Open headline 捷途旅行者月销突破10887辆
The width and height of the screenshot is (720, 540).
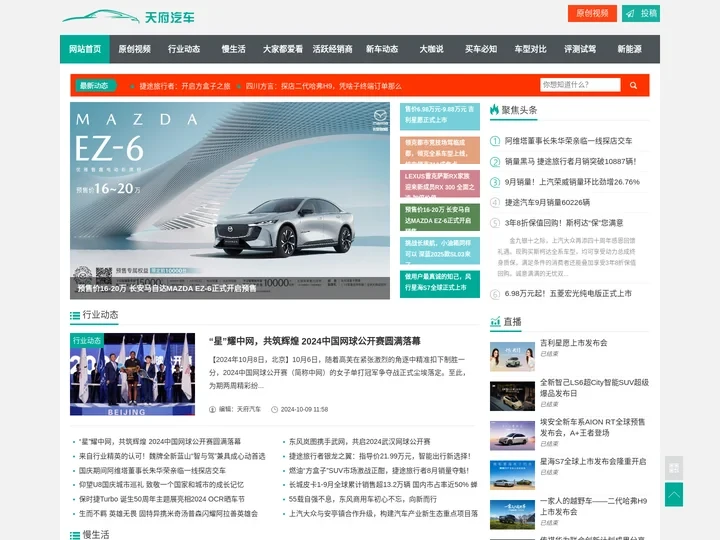[570, 162]
